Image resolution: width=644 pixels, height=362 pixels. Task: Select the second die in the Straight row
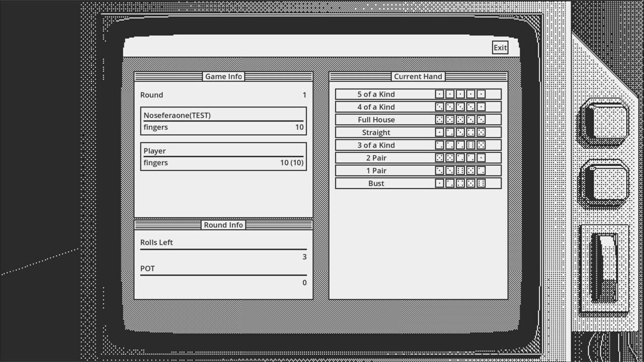coord(450,132)
